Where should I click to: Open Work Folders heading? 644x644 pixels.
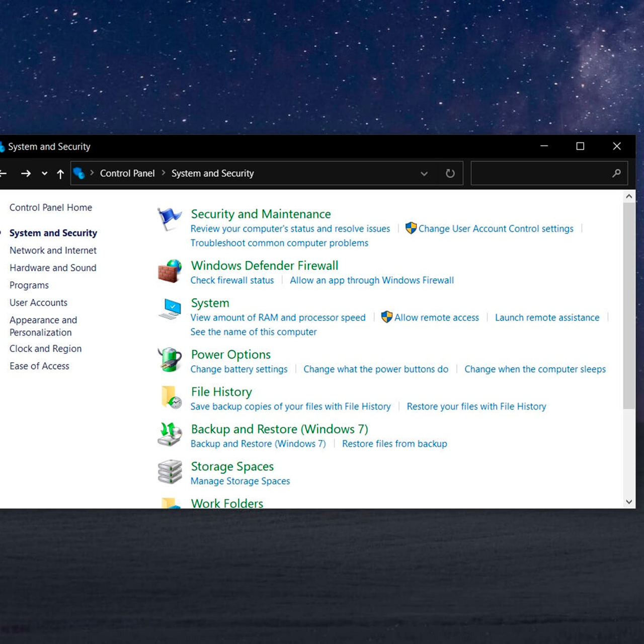(x=227, y=503)
